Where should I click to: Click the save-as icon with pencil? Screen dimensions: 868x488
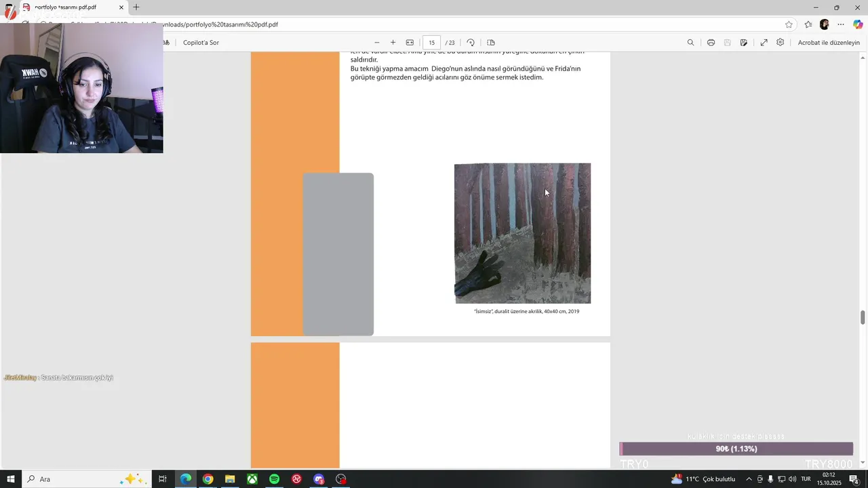[744, 43]
